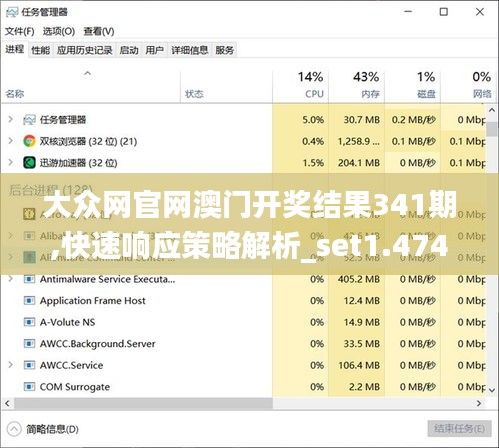Image resolution: width=499 pixels, height=448 pixels.
Task: Select the A-Volute NS process name
Action: (x=67, y=322)
